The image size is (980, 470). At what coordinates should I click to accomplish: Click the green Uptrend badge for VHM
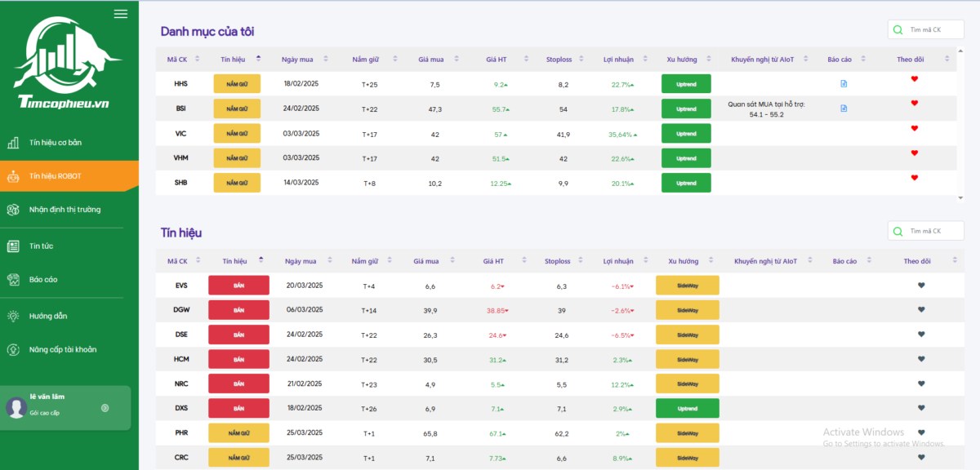[686, 158]
